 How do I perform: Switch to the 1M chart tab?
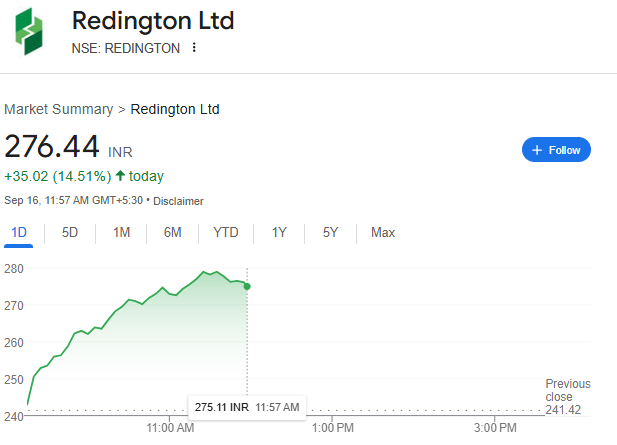121,233
